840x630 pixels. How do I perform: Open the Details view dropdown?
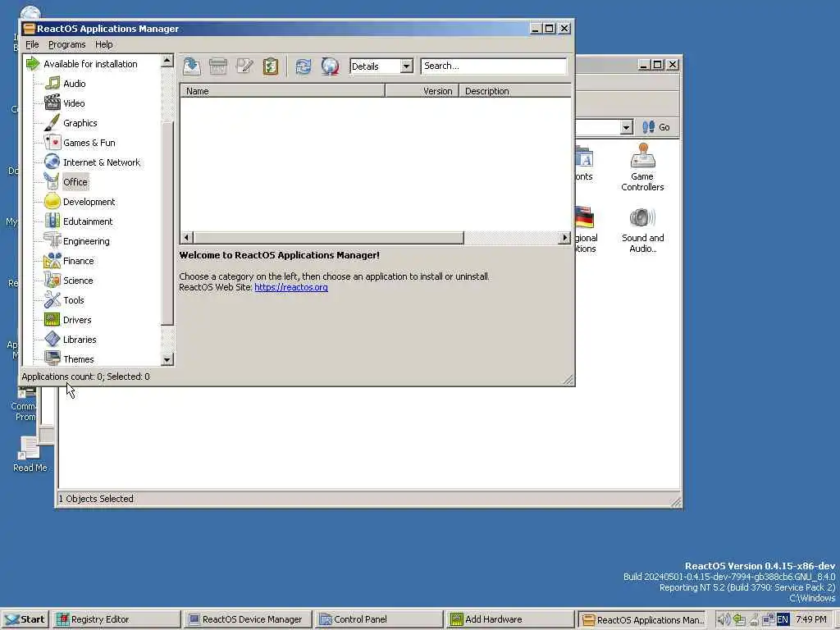[407, 66]
